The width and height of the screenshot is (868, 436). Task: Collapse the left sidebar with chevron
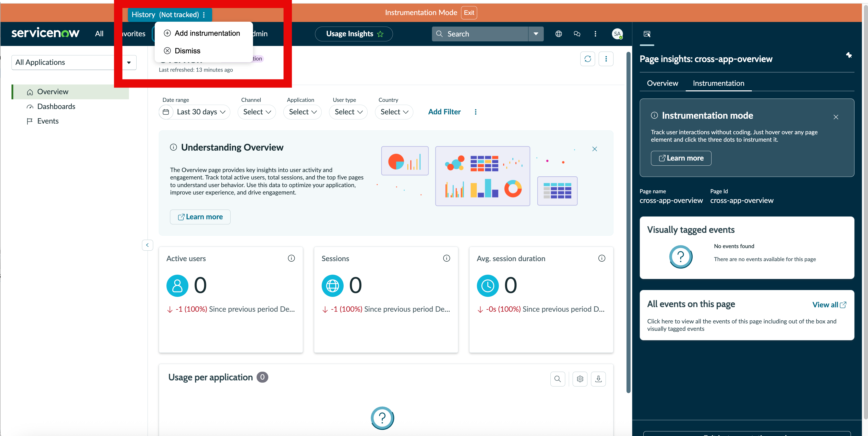click(x=147, y=245)
